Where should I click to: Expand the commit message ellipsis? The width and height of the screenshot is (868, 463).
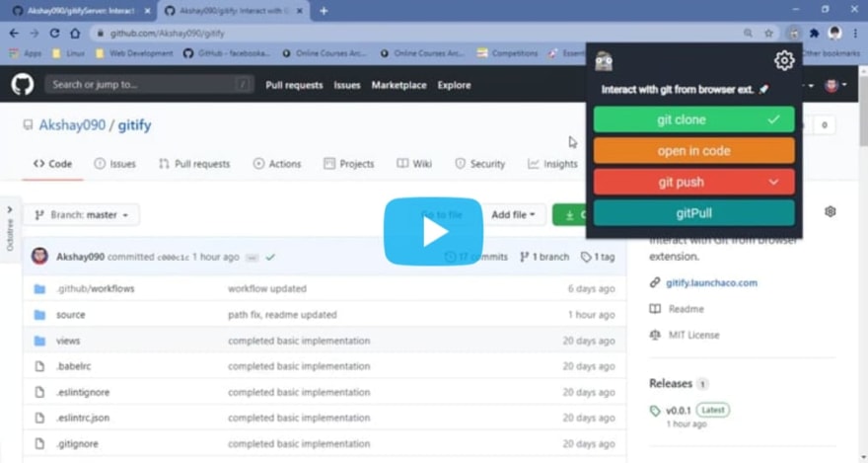tap(252, 258)
